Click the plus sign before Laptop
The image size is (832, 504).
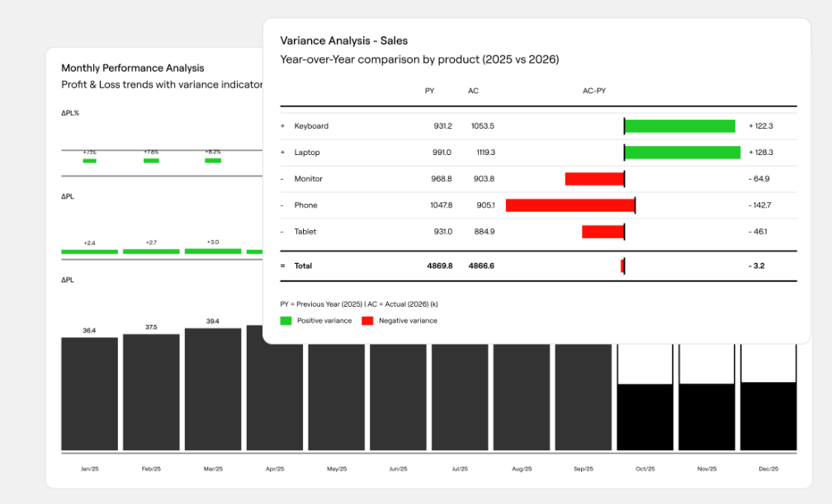(x=282, y=153)
